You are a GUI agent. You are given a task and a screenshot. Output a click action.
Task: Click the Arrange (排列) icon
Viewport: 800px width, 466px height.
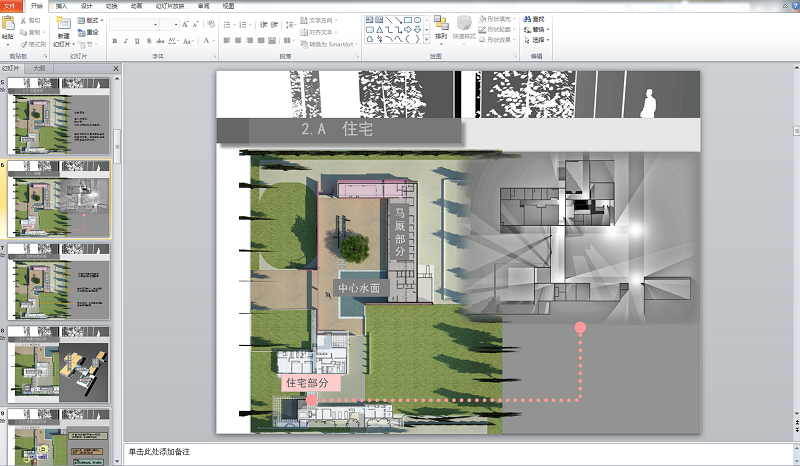[x=441, y=24]
